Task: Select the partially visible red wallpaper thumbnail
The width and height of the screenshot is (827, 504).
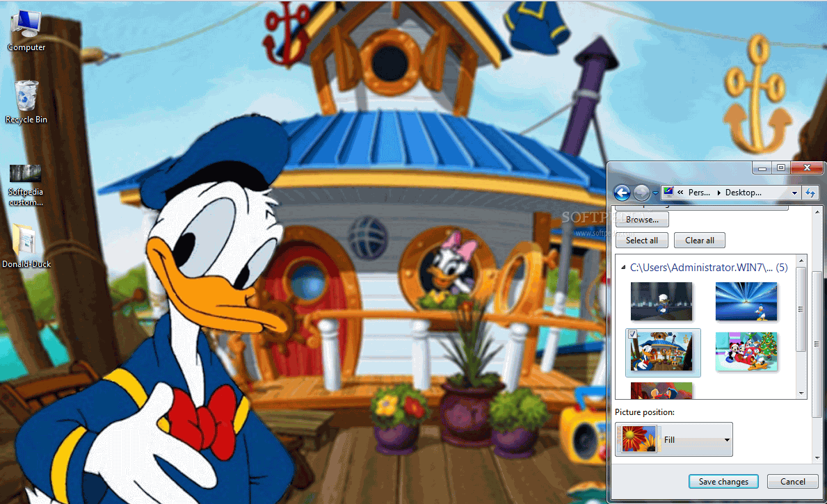Action: pos(661,390)
